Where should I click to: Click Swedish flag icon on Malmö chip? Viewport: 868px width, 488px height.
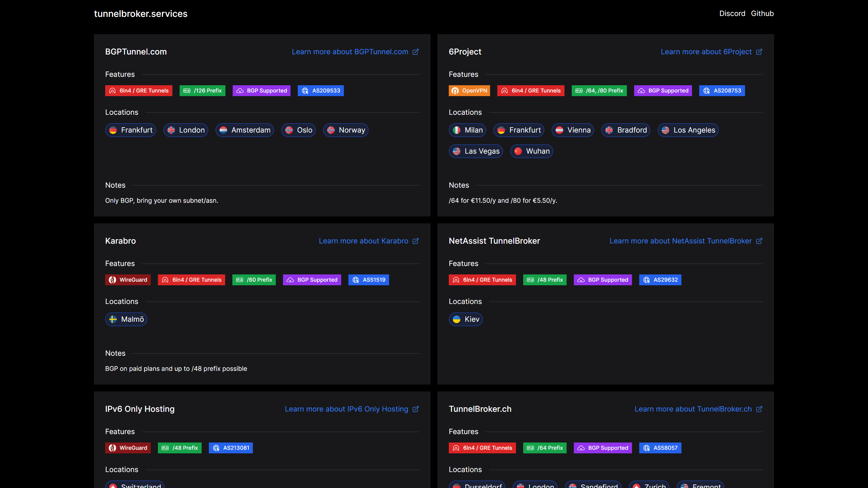click(113, 319)
